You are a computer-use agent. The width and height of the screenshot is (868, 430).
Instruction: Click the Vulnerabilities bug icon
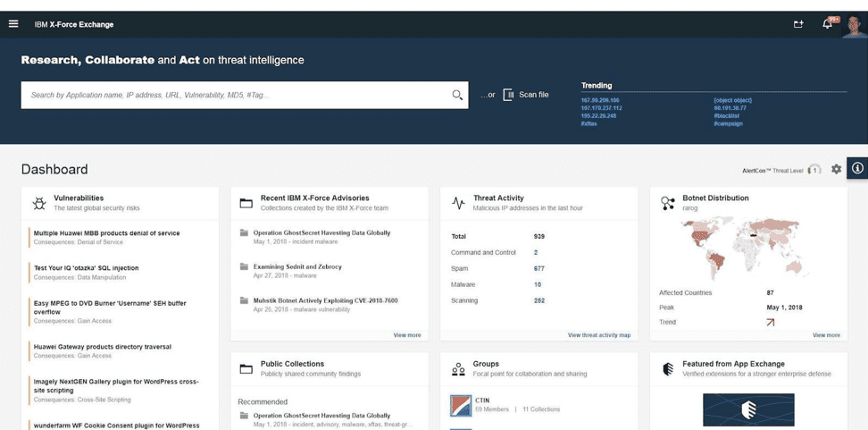coord(39,203)
